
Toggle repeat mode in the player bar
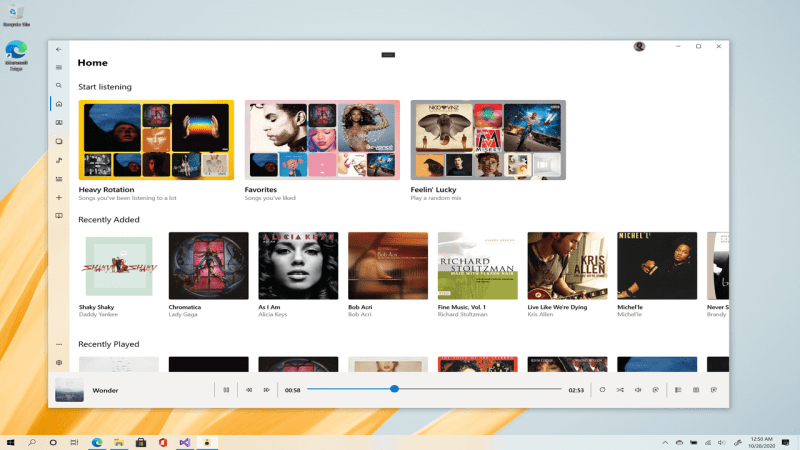coord(602,390)
